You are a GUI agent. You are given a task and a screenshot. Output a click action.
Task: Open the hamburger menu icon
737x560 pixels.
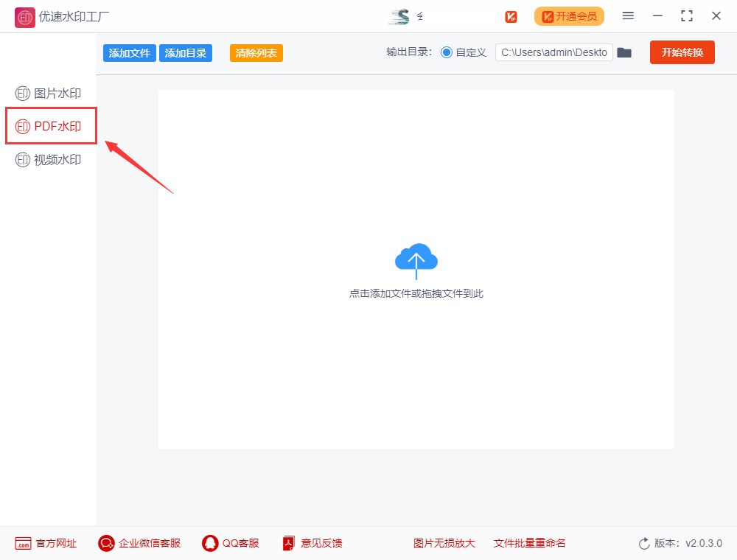pyautogui.click(x=628, y=16)
